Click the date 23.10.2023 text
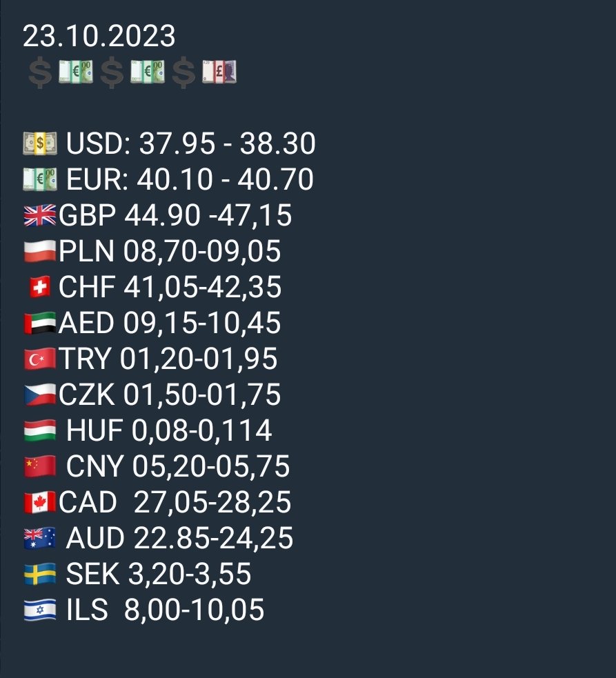Screen dimensions: 616x678 click(x=99, y=36)
